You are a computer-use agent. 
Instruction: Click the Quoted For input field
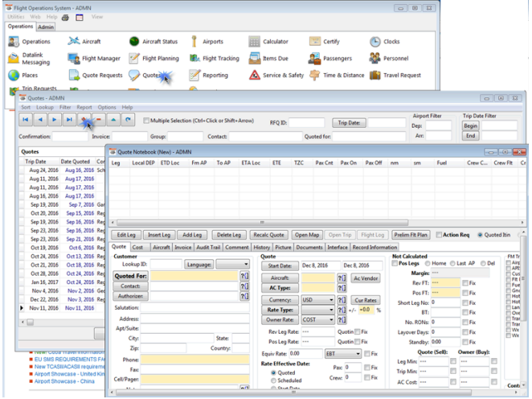(194, 276)
